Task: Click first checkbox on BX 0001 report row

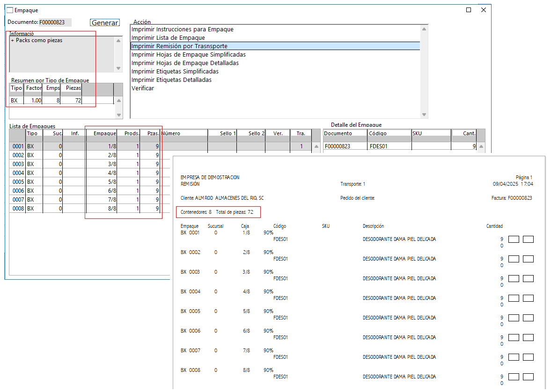Action: (x=514, y=240)
